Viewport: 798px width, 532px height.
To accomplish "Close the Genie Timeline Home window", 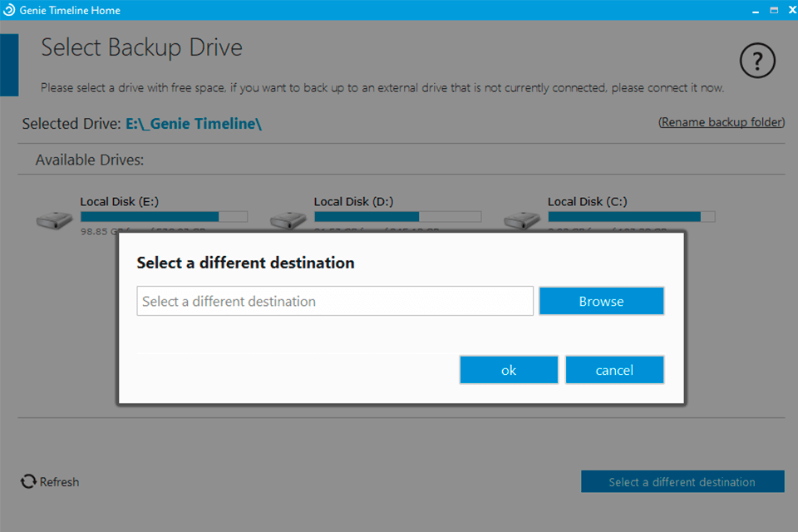I will pos(792,10).
